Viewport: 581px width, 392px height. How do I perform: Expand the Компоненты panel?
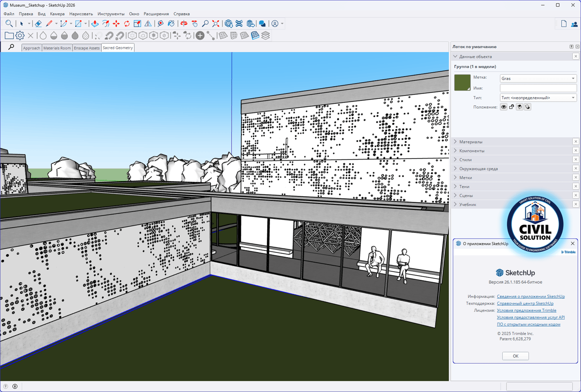[x=456, y=151]
